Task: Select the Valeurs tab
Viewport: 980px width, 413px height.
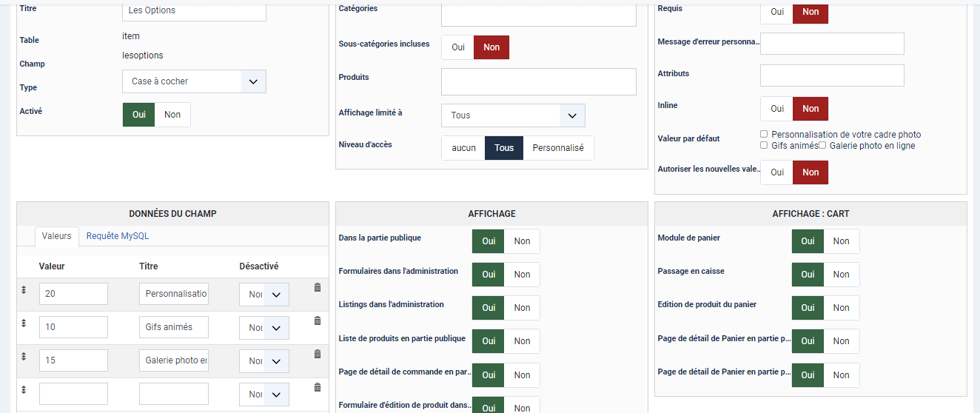Action: [56, 236]
